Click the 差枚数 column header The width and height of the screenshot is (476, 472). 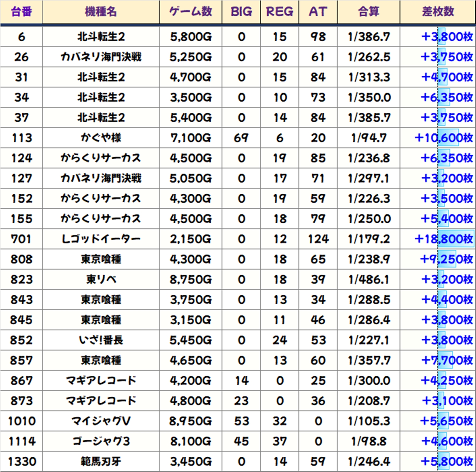click(438, 12)
